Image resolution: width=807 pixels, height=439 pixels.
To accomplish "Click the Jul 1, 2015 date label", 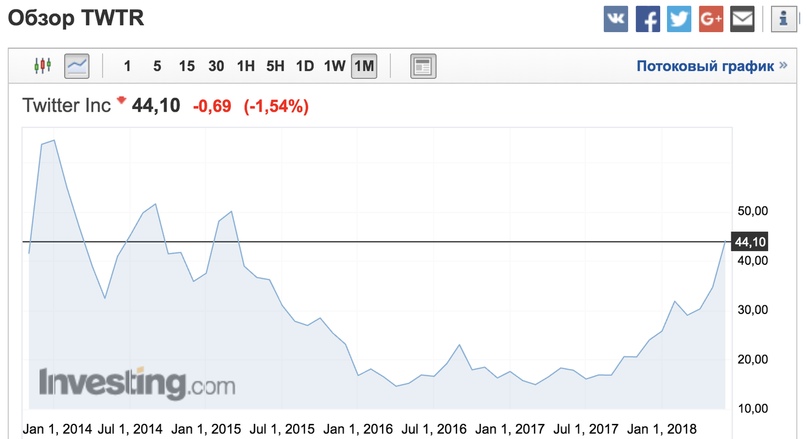I will click(282, 429).
